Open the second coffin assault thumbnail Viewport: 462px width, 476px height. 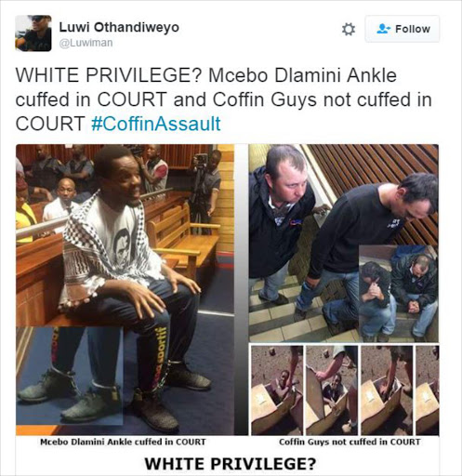click(x=332, y=390)
